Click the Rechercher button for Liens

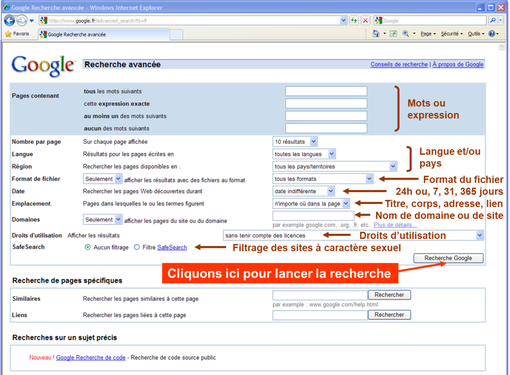[389, 315]
